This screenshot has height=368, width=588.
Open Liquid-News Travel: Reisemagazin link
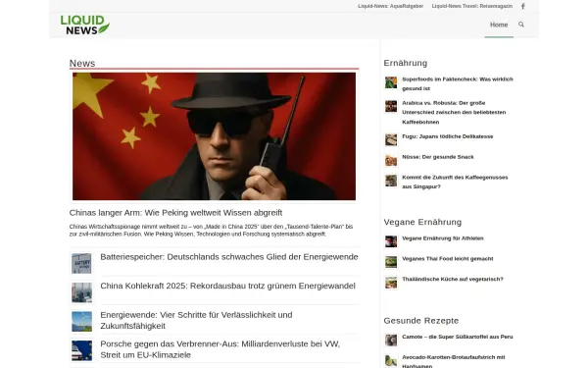[471, 6]
